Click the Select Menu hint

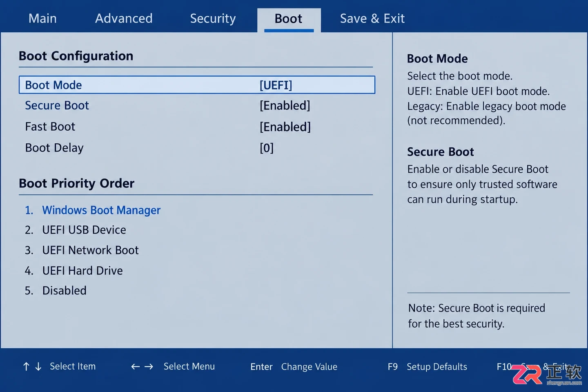189,366
